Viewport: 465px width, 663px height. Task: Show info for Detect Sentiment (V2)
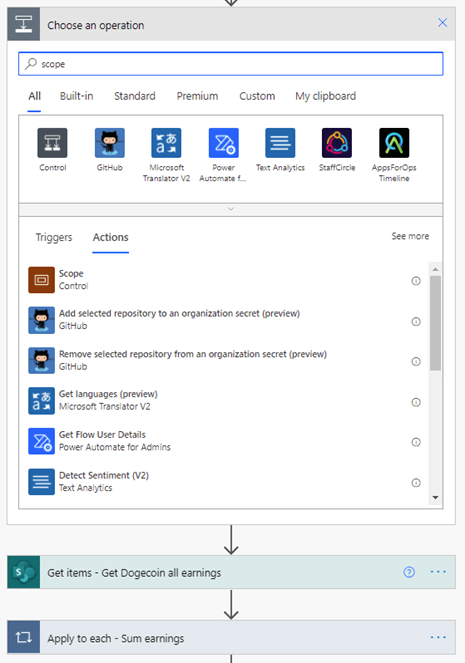pos(416,482)
